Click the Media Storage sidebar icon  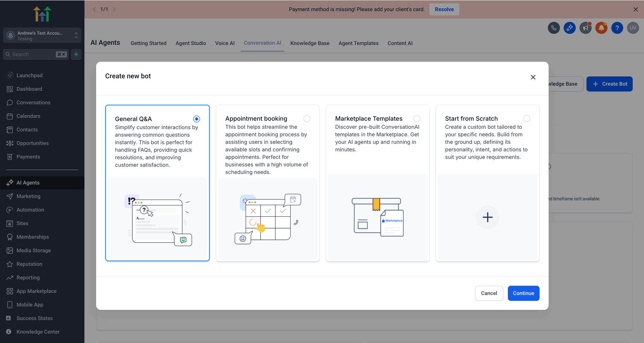coord(10,250)
